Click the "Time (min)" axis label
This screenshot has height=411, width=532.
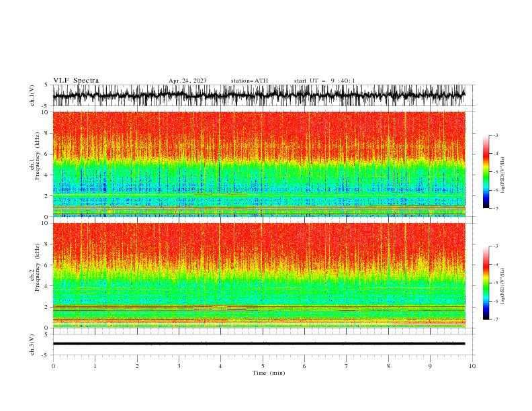point(269,373)
